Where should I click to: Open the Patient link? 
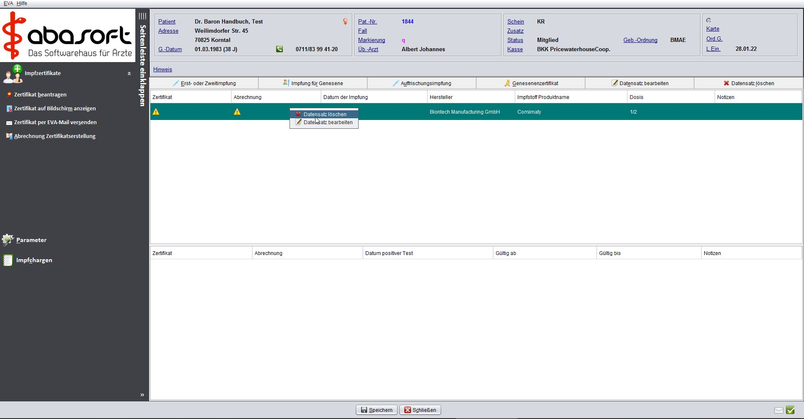[x=167, y=22]
